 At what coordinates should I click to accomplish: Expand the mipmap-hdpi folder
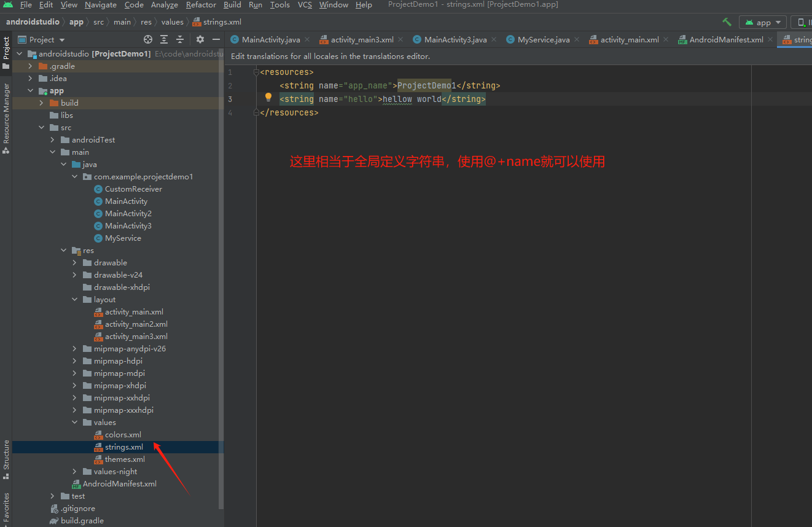tap(74, 361)
